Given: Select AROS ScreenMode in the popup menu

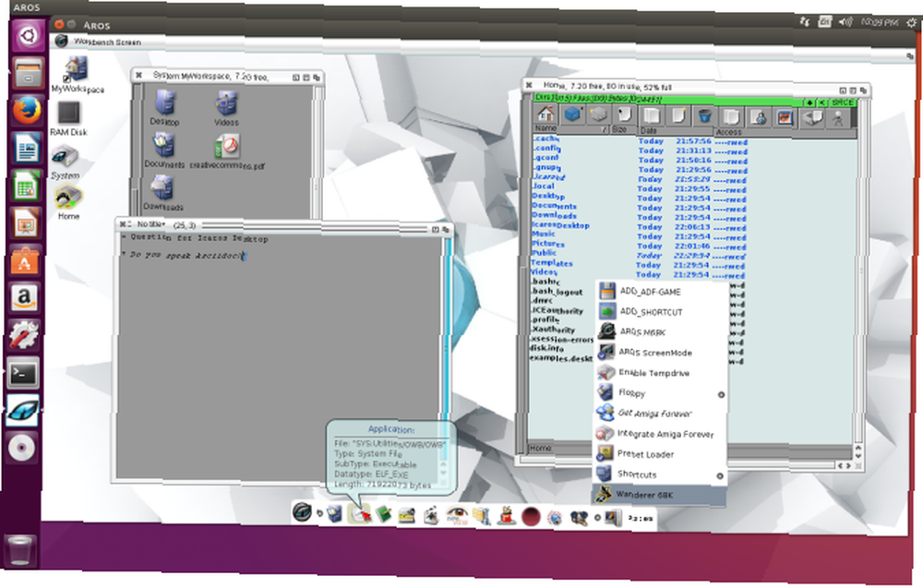Looking at the screenshot, I should point(661,352).
